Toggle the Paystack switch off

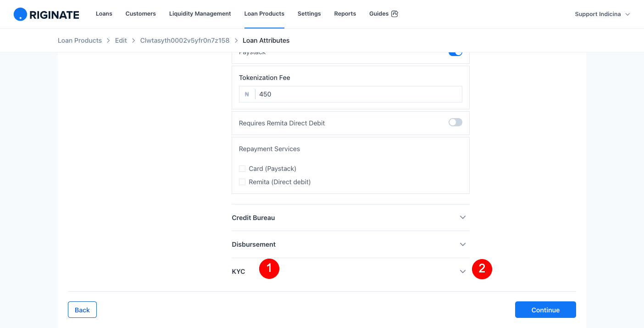455,53
